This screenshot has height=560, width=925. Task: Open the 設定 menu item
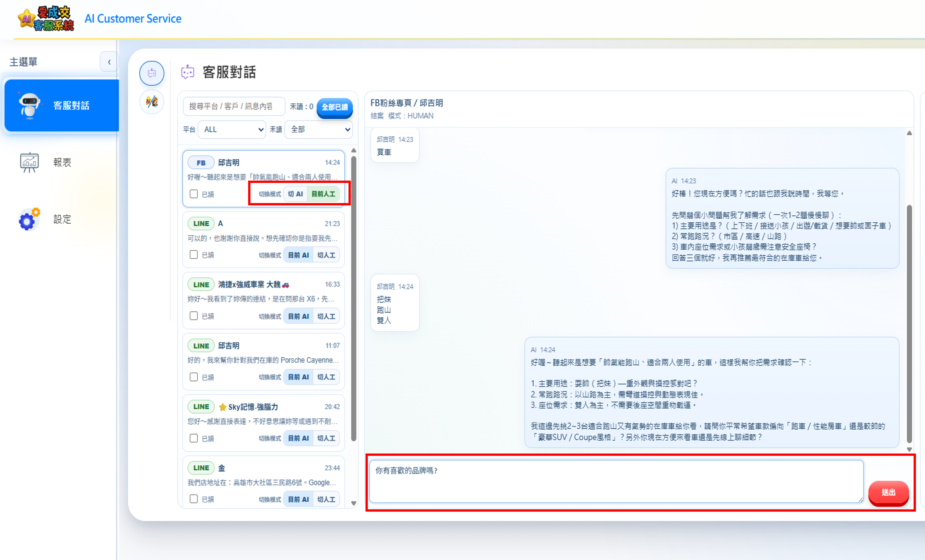pos(62,219)
